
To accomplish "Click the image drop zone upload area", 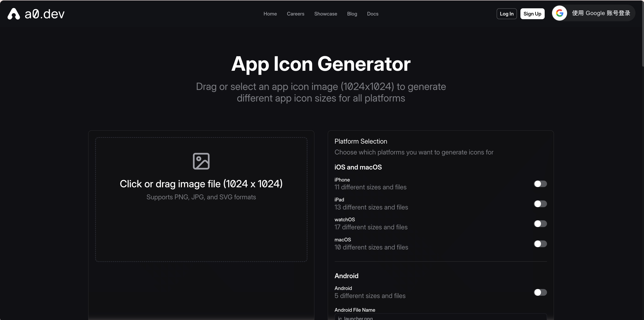I will coord(201,199).
